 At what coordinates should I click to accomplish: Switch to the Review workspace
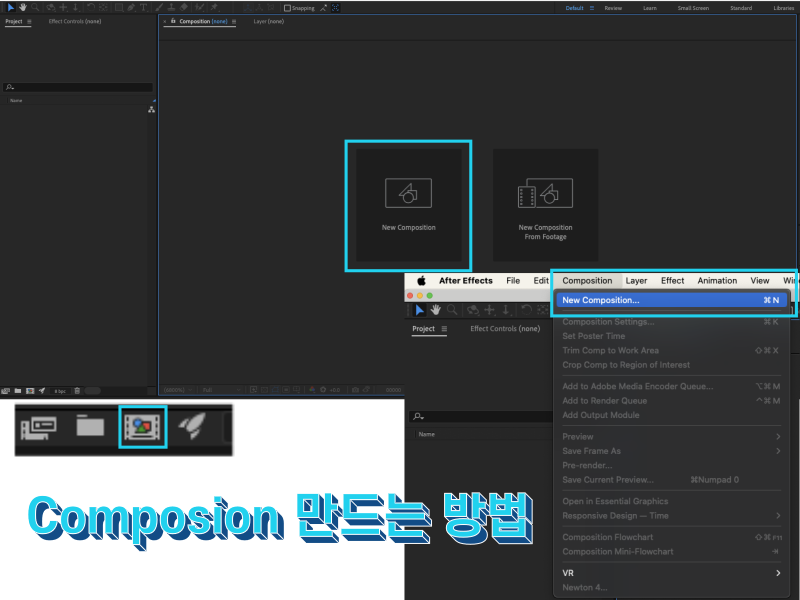[x=613, y=8]
